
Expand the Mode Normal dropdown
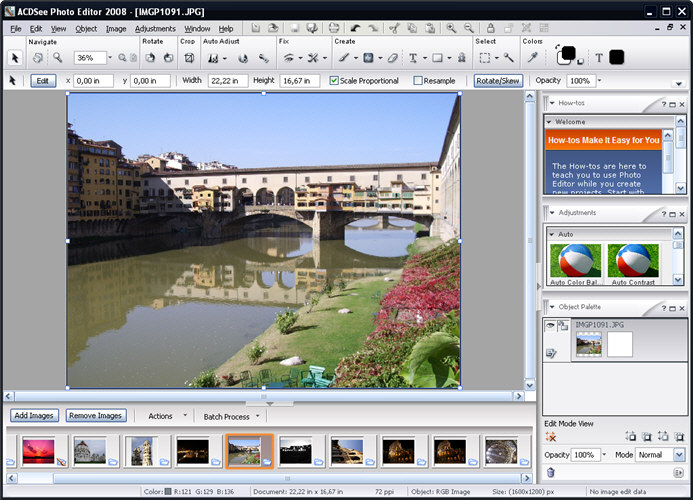pos(679,454)
